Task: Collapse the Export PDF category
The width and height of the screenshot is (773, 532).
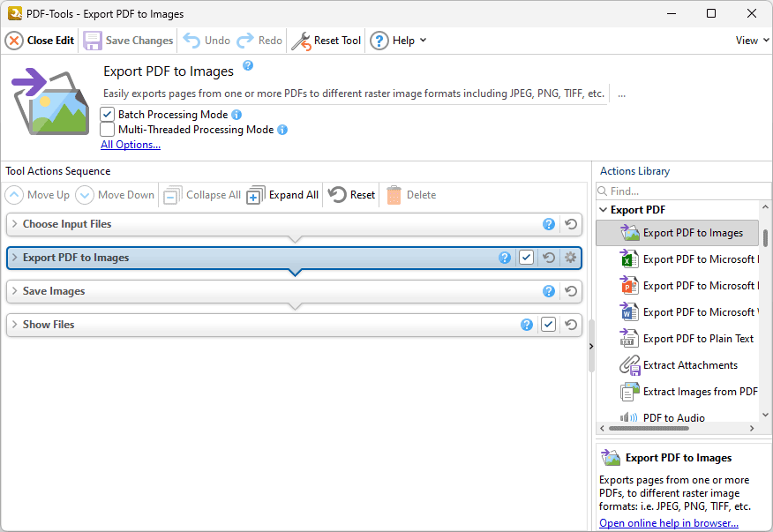Action: pyautogui.click(x=603, y=210)
